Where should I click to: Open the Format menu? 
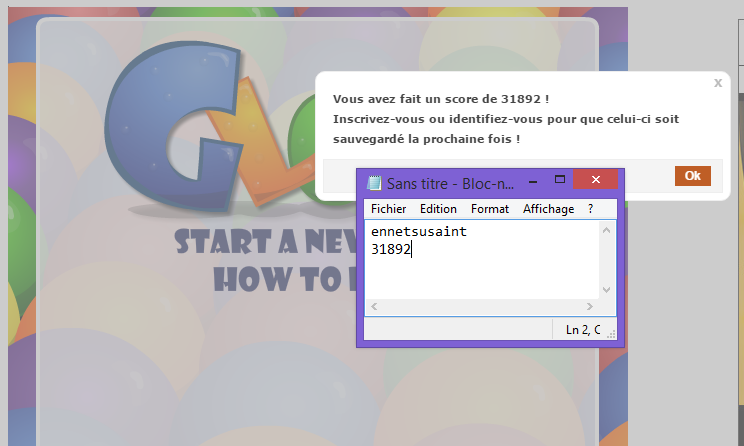490,209
